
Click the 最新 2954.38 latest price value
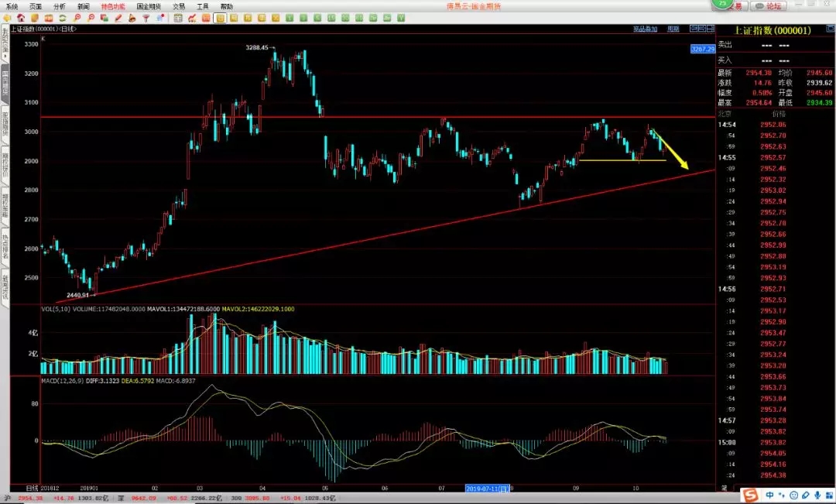pyautogui.click(x=759, y=73)
